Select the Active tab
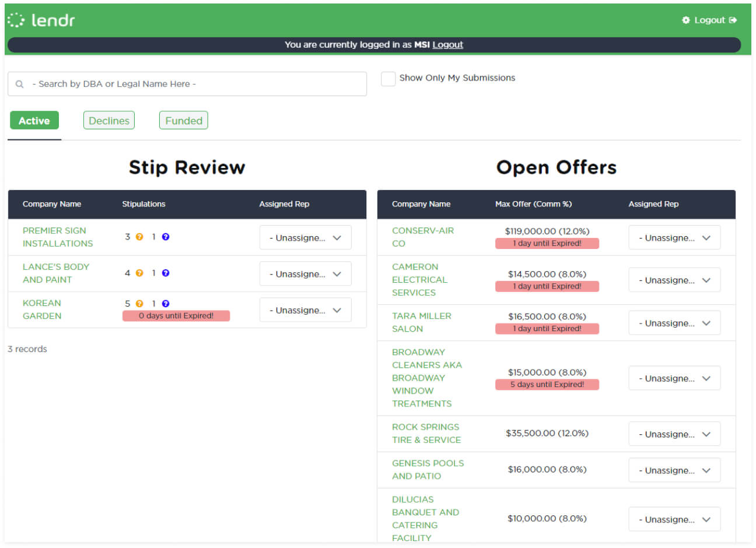The image size is (756, 548). 34,120
